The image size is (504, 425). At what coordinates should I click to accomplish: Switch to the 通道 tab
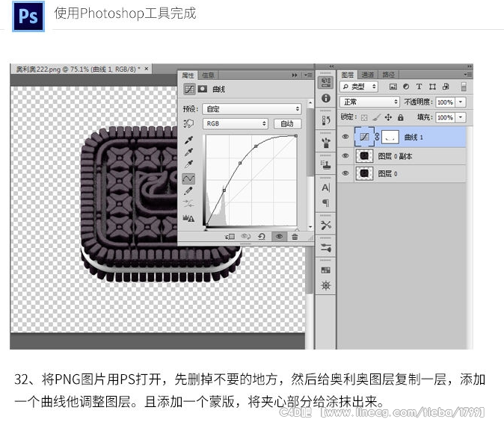pos(368,75)
